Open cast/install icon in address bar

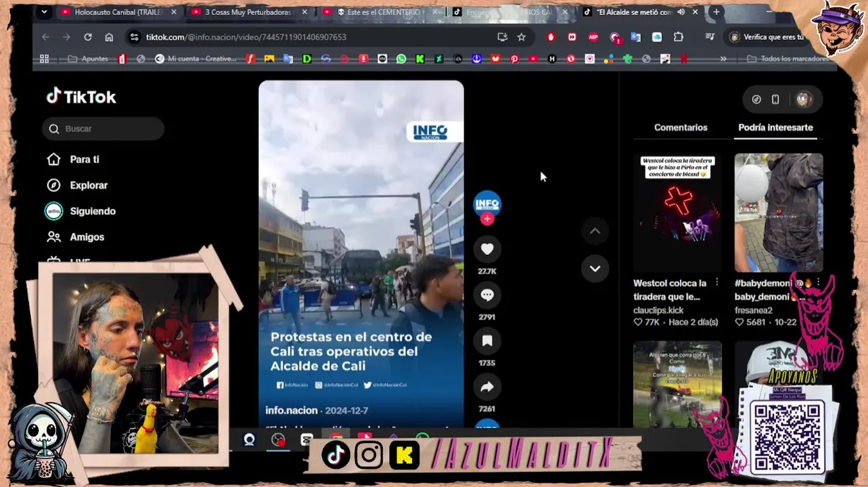click(x=502, y=37)
